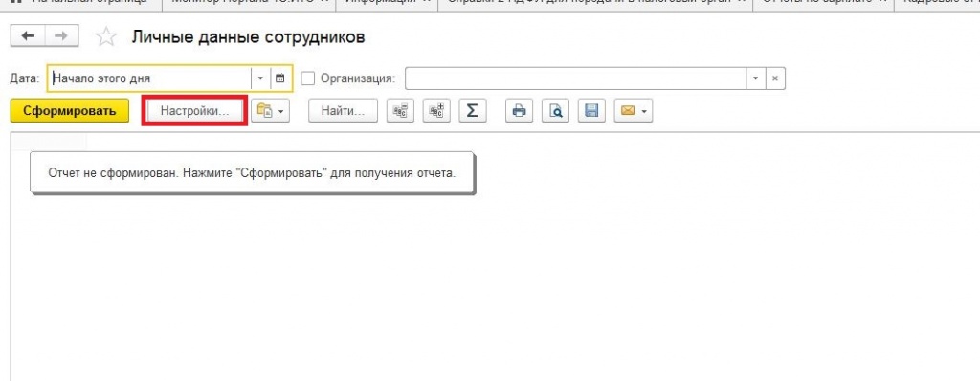
Task: Switch to the Информация tab
Action: (x=387, y=3)
